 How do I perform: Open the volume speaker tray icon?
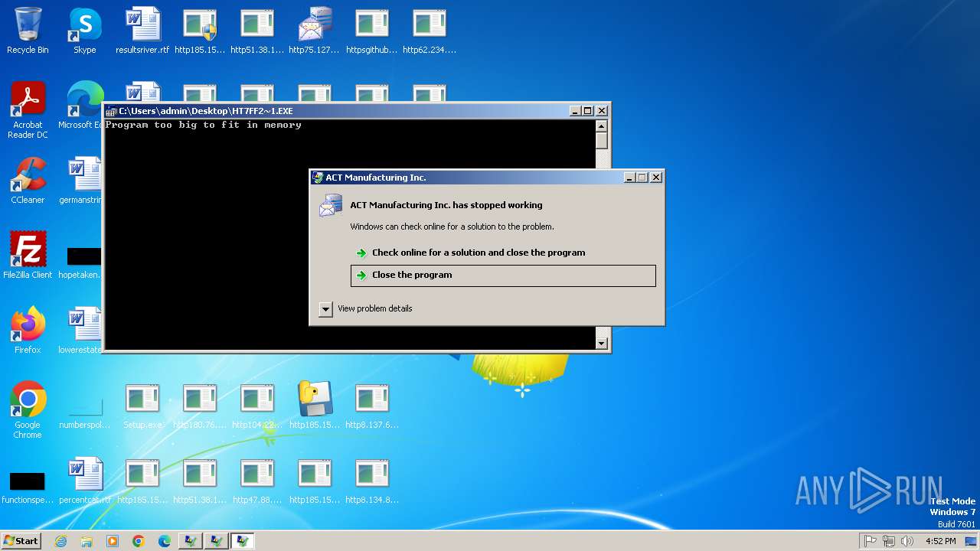(x=907, y=541)
